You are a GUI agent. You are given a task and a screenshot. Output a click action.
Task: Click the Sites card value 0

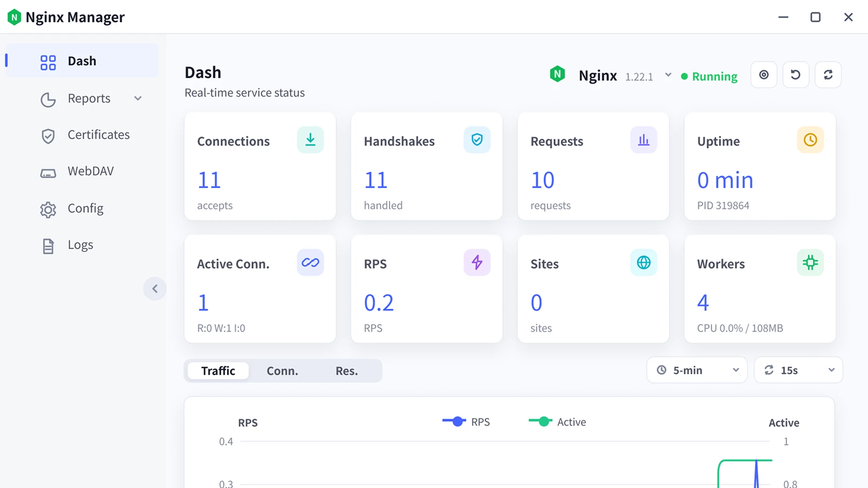click(536, 303)
